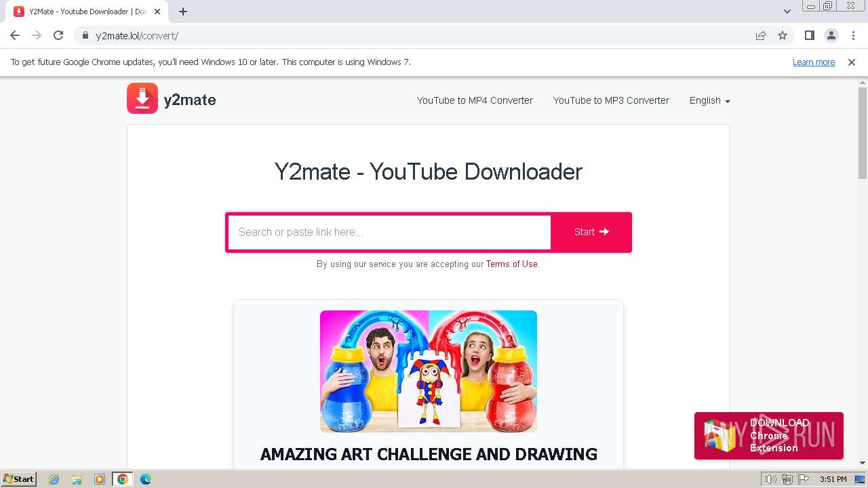
Task: Click the scrollbar down arrow
Action: 863,463
